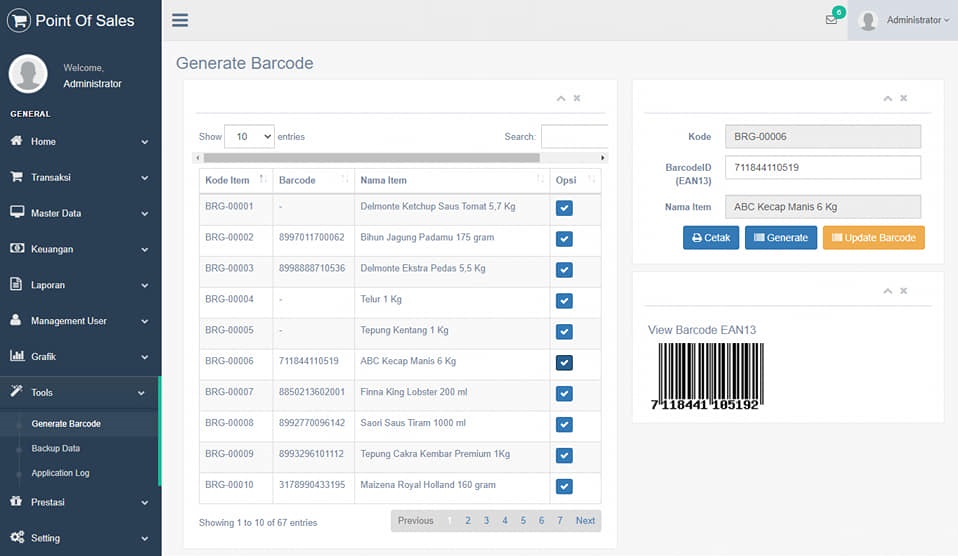Expand the Management User menu chevron
This screenshot has height=556, width=958.
(145, 321)
